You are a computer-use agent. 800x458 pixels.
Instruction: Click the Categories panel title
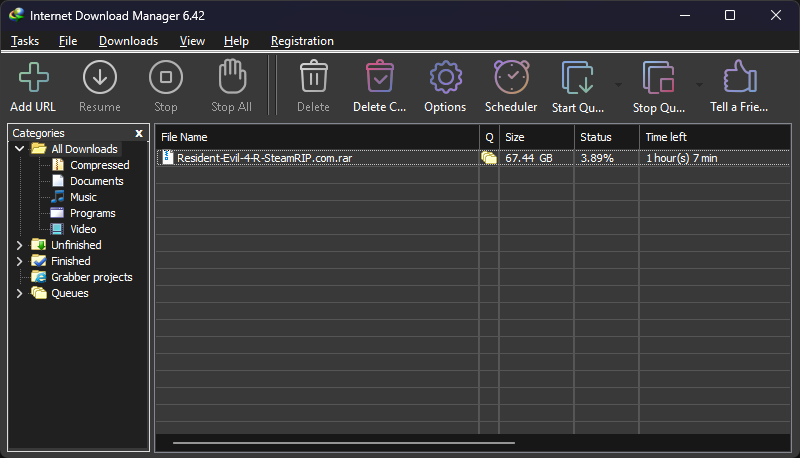point(38,133)
